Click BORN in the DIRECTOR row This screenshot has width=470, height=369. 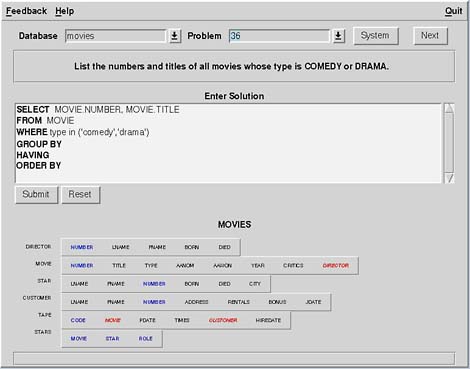pos(192,247)
